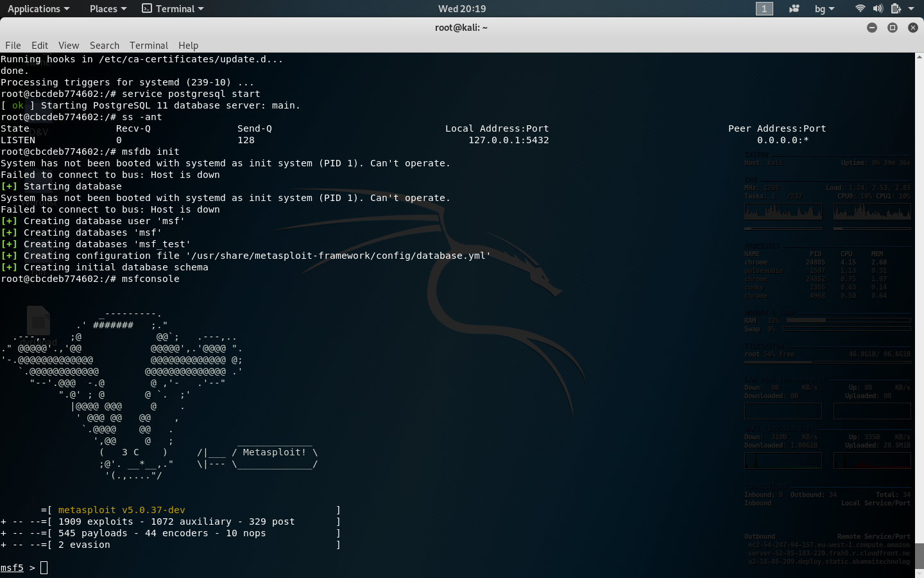Screen dimensions: 924x578
Task: Minimize the root@kali terminal window
Action: tap(872, 28)
